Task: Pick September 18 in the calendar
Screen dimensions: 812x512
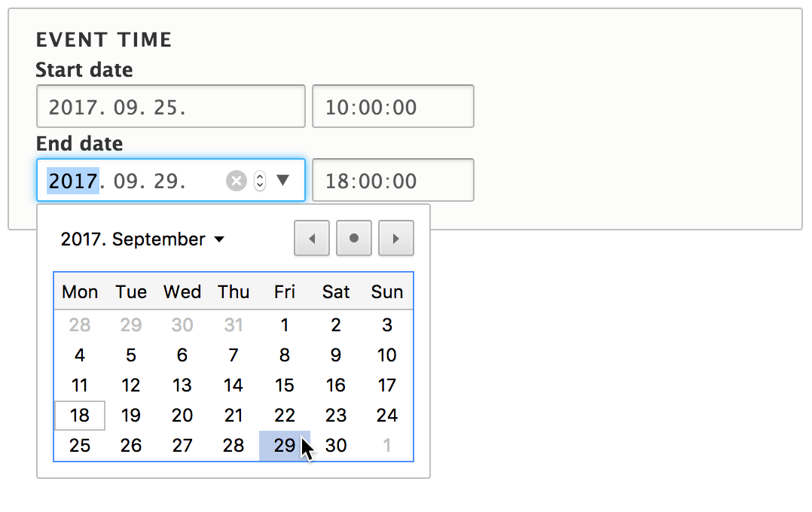Action: [x=80, y=416]
